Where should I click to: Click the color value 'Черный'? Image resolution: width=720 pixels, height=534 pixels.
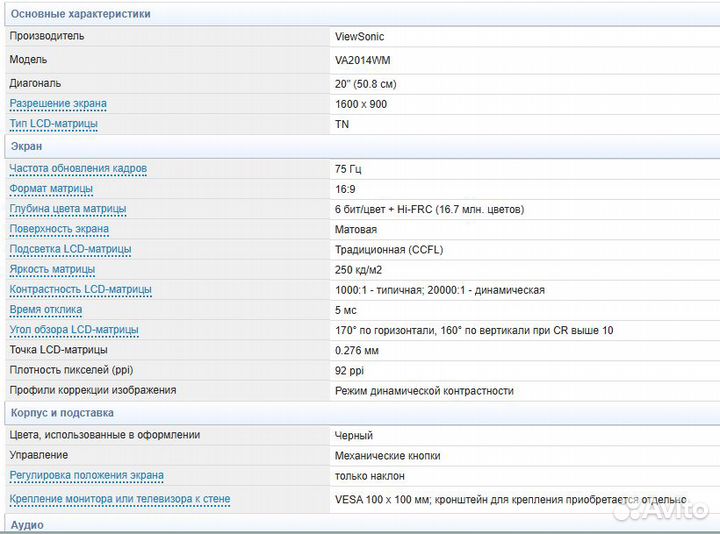tap(354, 436)
